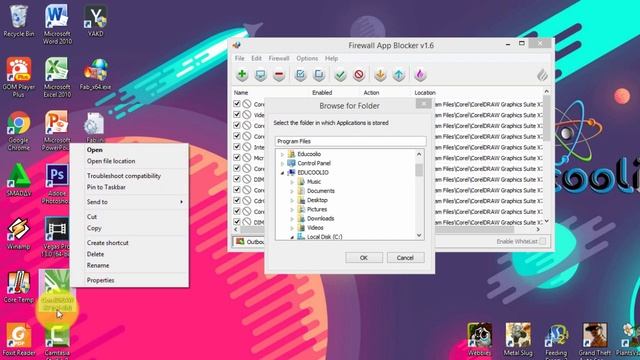Expand the Documents folder arrow

click(x=292, y=191)
